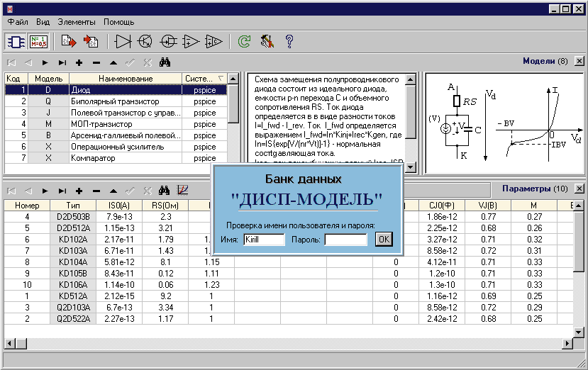The height and width of the screenshot is (370, 588).
Task: Jump to last record in Parameters navigator
Action: pos(62,191)
